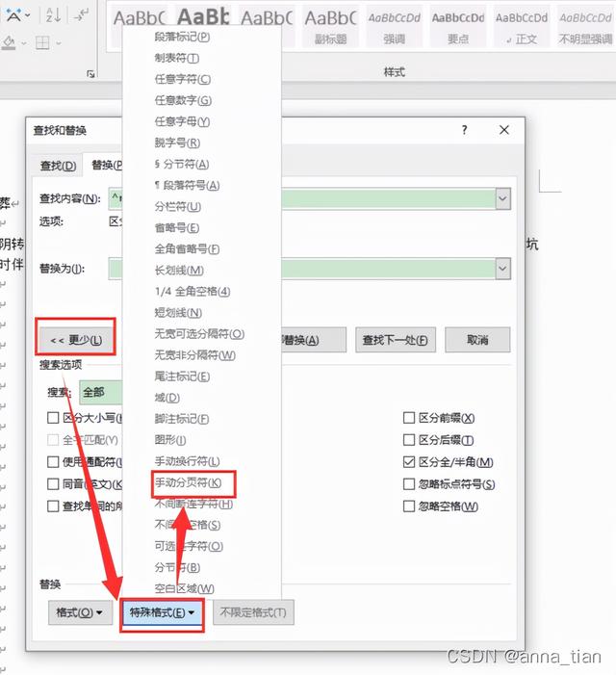This screenshot has height=675, width=616.
Task: Switch to the 查找 tab
Action: coord(58,166)
